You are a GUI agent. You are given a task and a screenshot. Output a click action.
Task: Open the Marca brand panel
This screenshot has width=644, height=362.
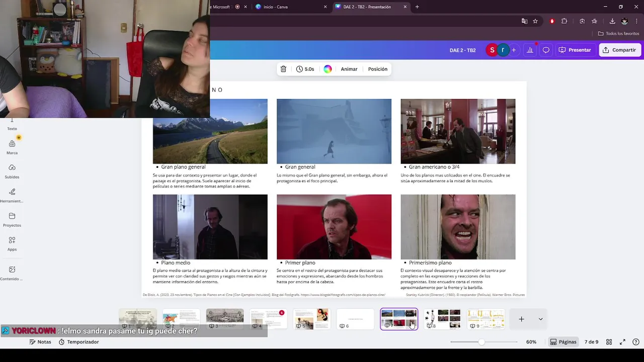(x=12, y=147)
